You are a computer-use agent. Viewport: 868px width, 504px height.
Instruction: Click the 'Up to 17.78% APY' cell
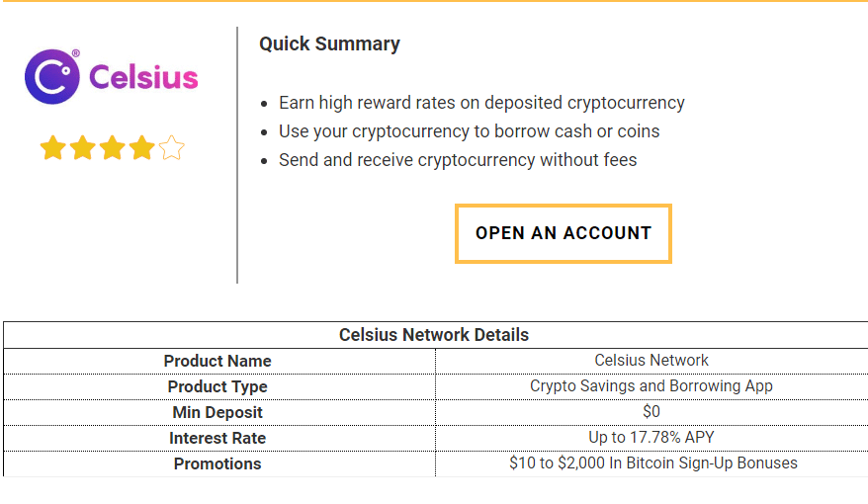tap(651, 437)
